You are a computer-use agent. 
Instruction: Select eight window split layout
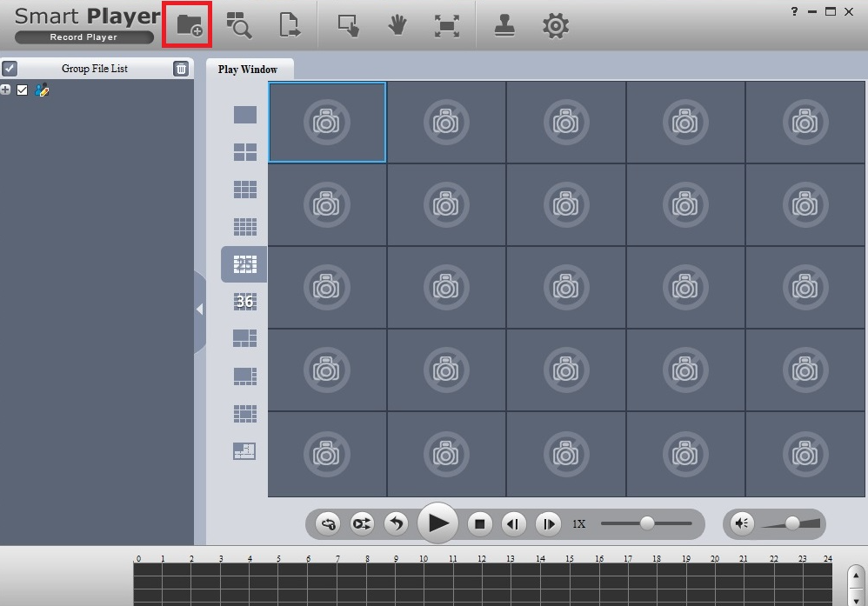point(244,376)
